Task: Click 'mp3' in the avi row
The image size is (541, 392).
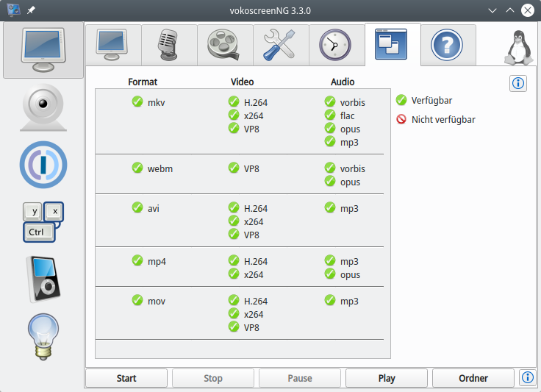Action: tap(349, 209)
